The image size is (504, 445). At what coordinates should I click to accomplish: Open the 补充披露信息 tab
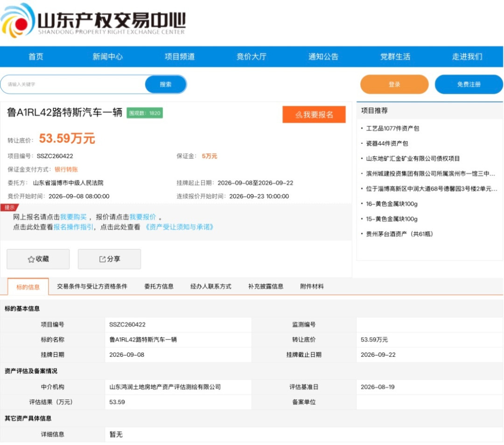(x=266, y=286)
